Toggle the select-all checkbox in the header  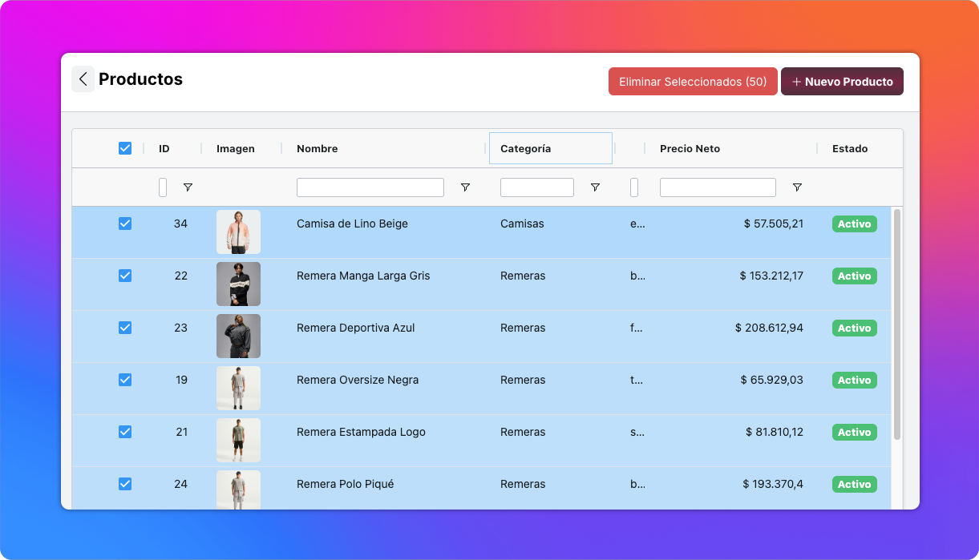[x=125, y=148]
